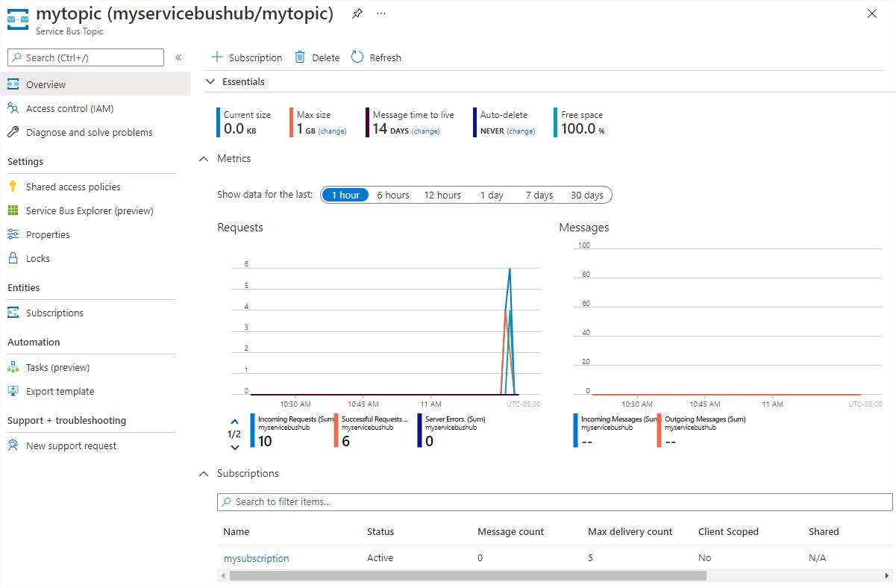Show next metrics legend page

pos(234,448)
